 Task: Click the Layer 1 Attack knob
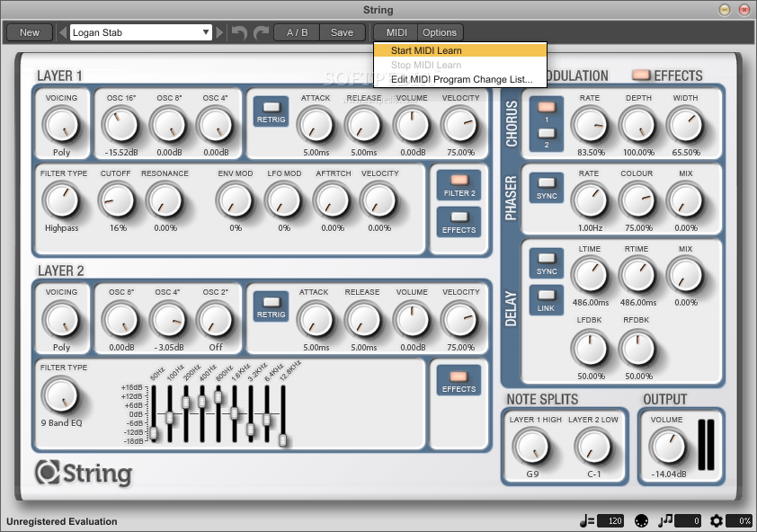click(316, 125)
